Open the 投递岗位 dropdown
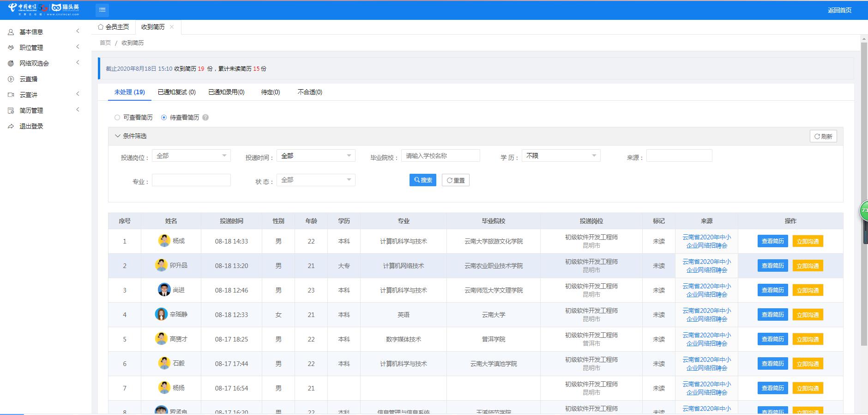 point(191,156)
